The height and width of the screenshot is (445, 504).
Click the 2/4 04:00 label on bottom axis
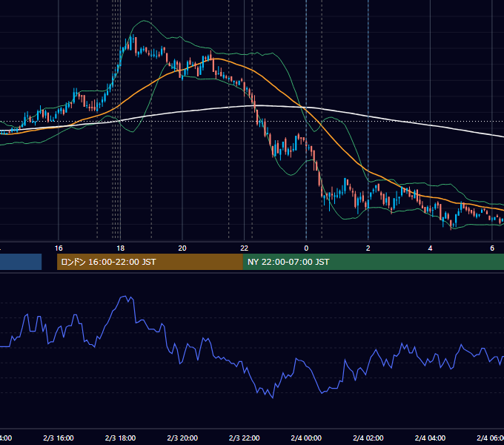coord(430,438)
